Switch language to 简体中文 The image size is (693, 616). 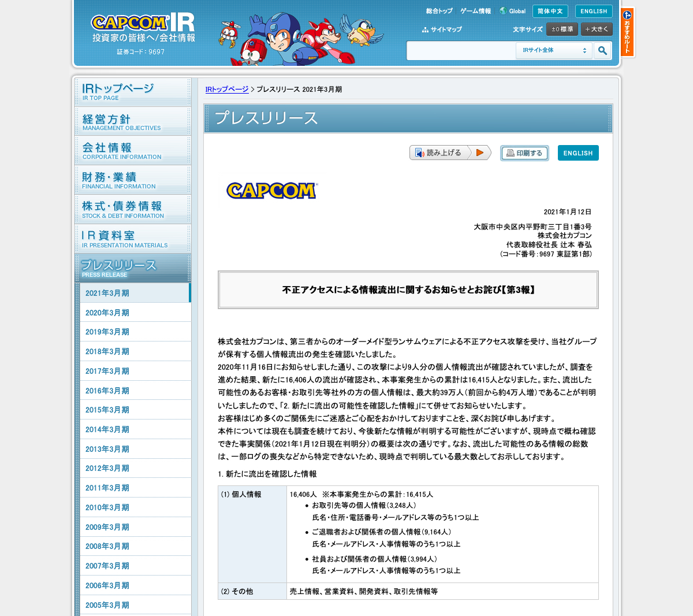point(550,11)
